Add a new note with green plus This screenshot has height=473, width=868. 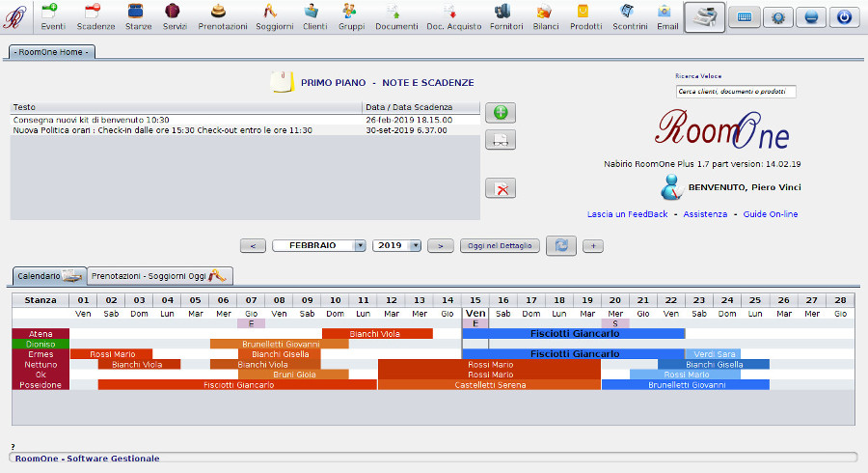[x=501, y=112]
